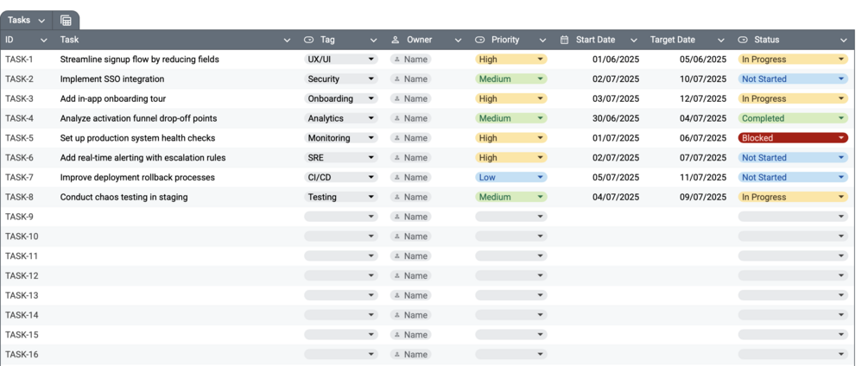Screen dimensions: 868x366
Task: Click the empty TASK-9 status dropdown
Action: (792, 218)
